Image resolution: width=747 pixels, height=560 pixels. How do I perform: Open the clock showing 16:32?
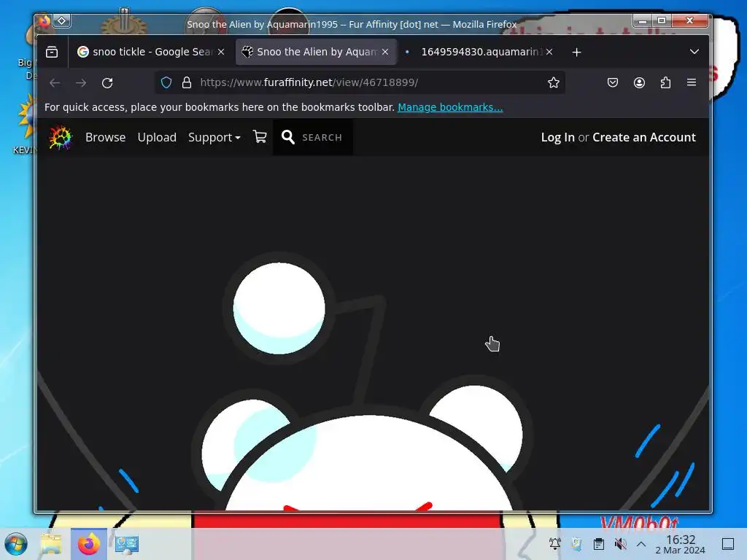tap(680, 544)
